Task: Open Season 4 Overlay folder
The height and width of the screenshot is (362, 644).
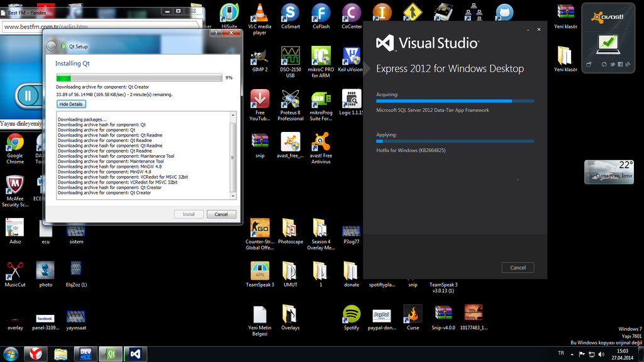Action: pyautogui.click(x=321, y=234)
